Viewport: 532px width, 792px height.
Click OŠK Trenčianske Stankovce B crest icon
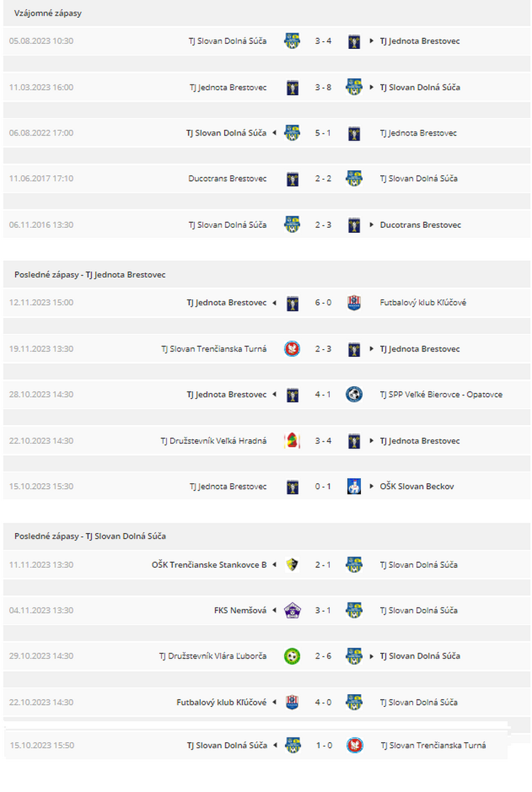(292, 565)
